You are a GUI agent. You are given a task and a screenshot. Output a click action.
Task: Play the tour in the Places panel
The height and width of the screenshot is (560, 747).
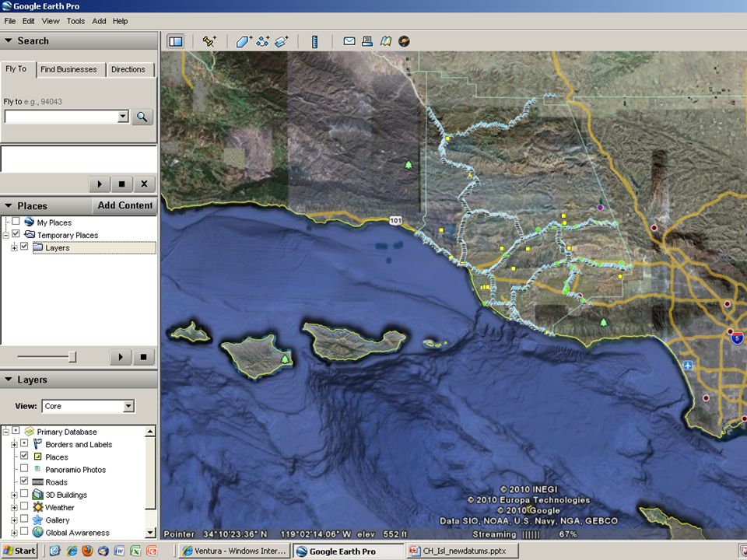click(x=121, y=357)
